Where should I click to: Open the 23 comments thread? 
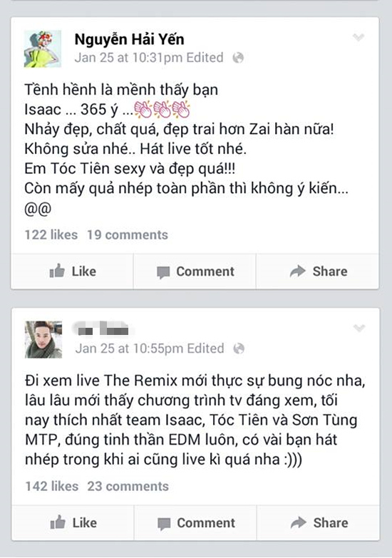[128, 486]
